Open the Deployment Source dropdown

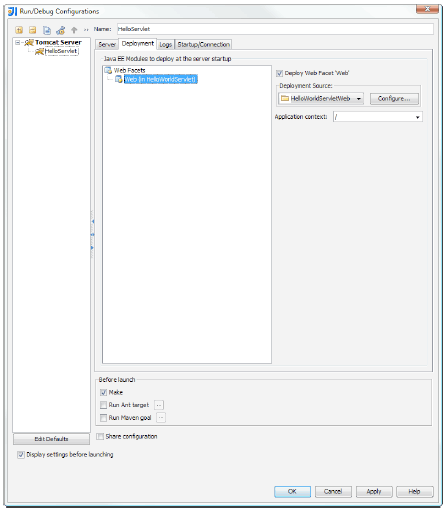pos(321,99)
